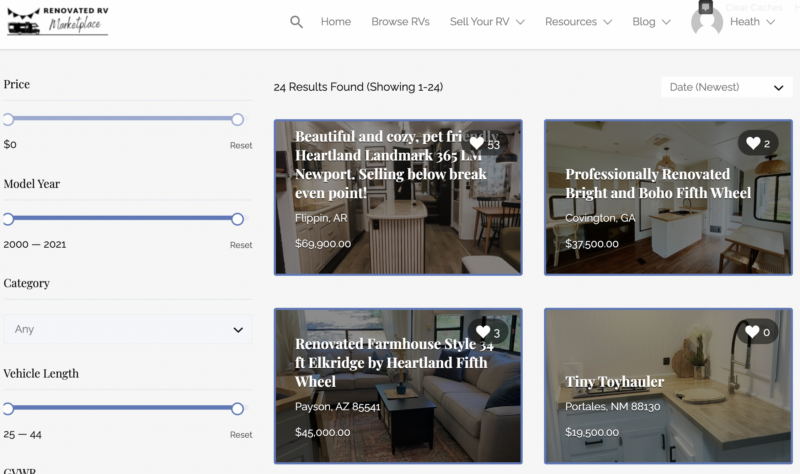Open the Tiny Toyhauler listing title

click(615, 382)
